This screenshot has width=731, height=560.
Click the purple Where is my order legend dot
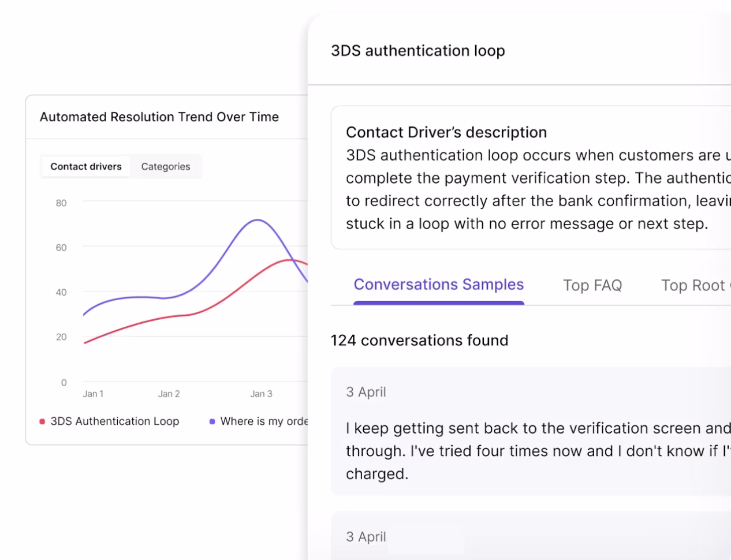pos(212,421)
